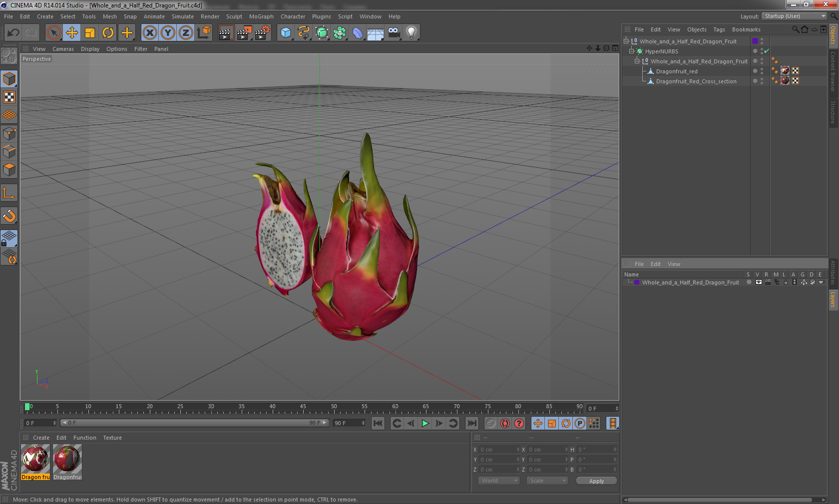Select the Rotate tool
Screen dimensions: 839x504
point(108,33)
